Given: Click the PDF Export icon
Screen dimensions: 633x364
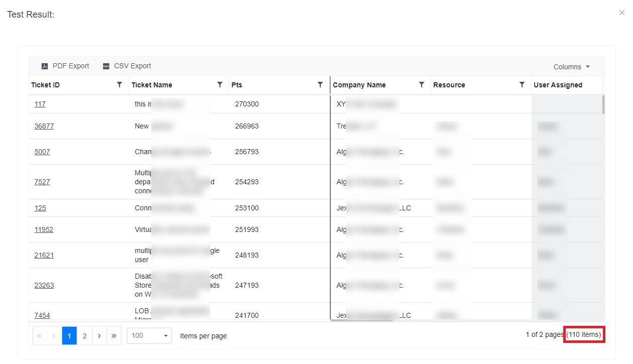Looking at the screenshot, I should click(x=45, y=66).
